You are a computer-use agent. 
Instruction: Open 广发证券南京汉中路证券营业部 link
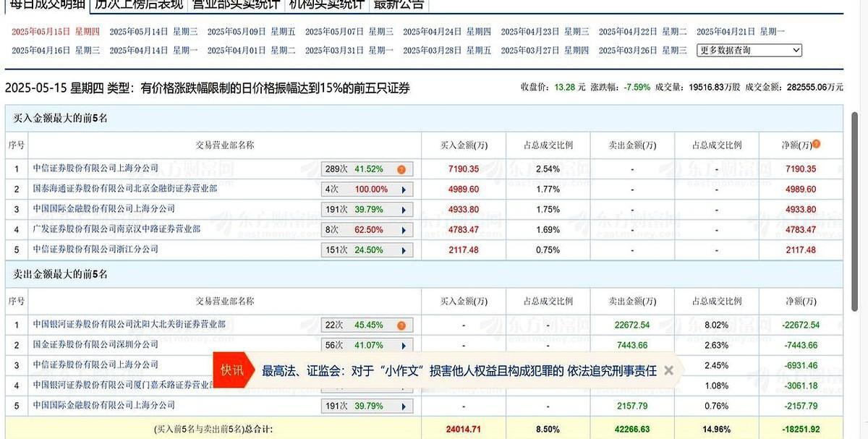tap(116, 229)
